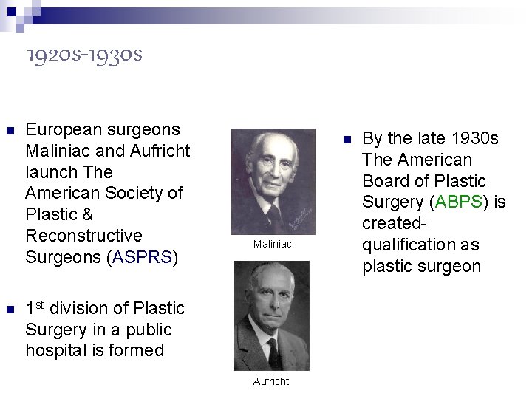Click the text 'hospital is formed'

click(x=95, y=350)
